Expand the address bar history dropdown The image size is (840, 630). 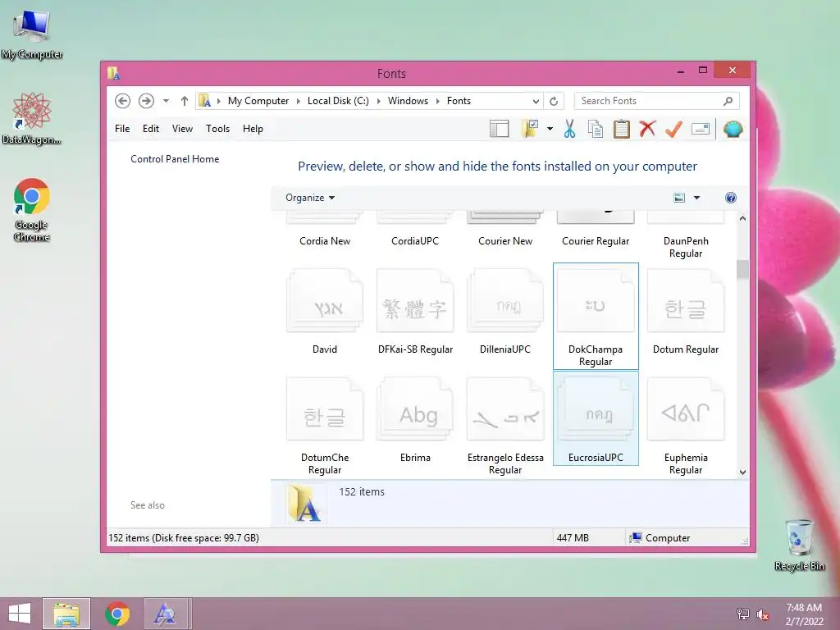[536, 101]
